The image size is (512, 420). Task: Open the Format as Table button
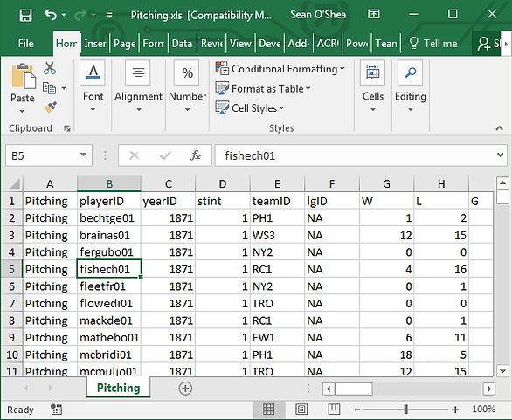263,88
